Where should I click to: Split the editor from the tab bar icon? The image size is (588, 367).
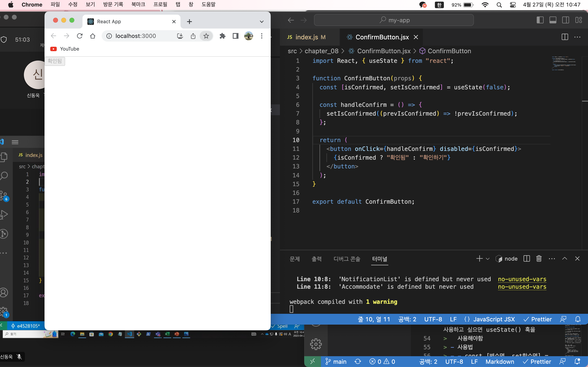(x=565, y=37)
